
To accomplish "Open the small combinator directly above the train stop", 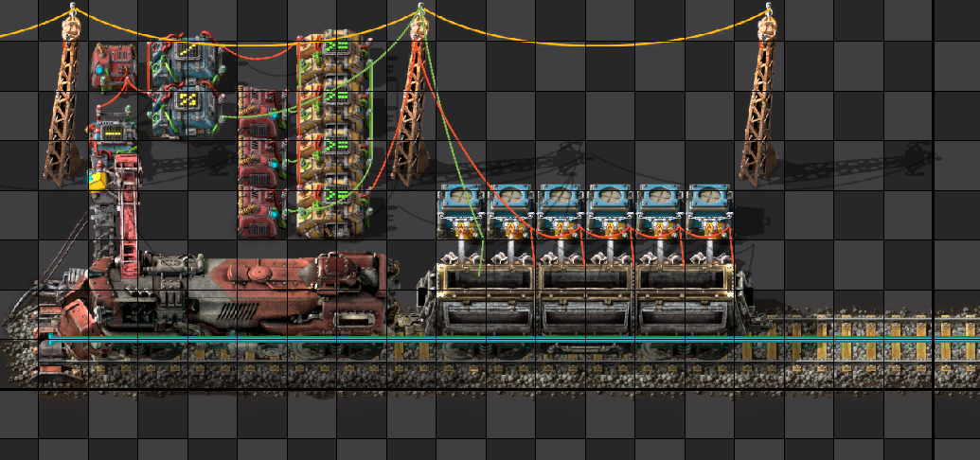I will (113, 133).
